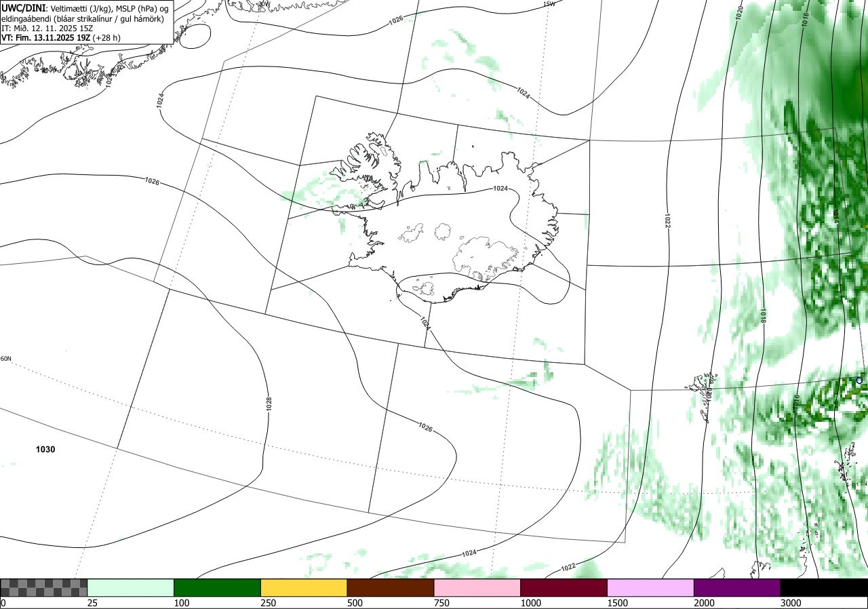
Task: Click the legend value "1500"
Action: tap(618, 603)
